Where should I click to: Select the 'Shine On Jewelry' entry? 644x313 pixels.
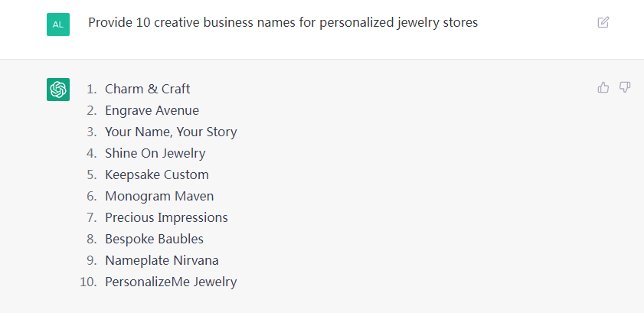coord(155,153)
